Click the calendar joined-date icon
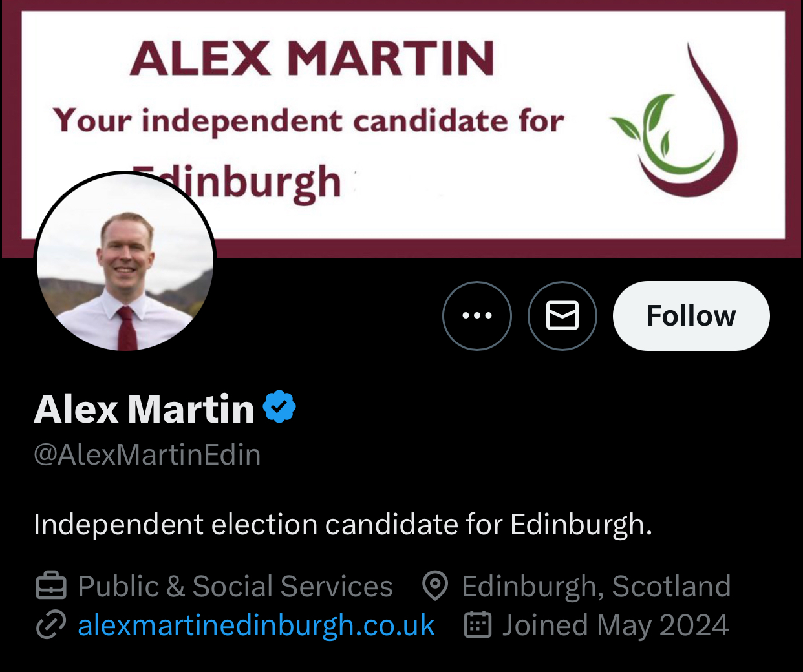Viewport: 803px width, 672px height. 478,625
